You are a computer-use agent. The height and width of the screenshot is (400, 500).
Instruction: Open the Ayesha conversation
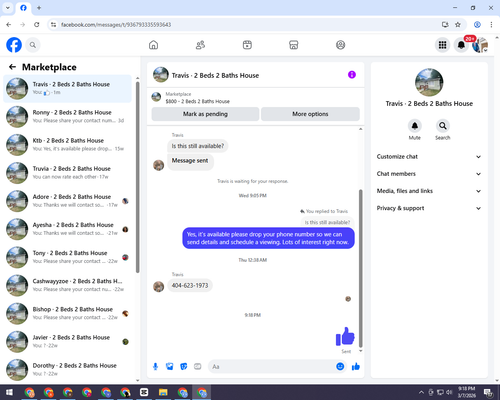67,229
